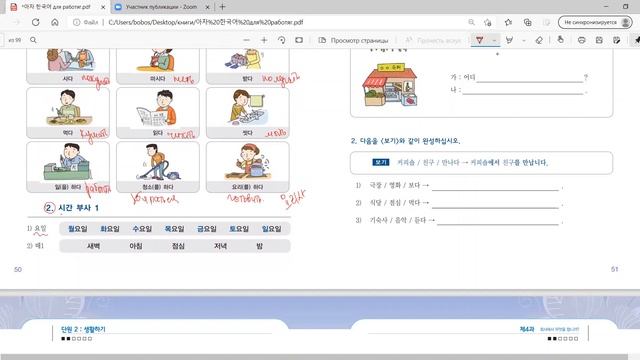
Task: Zoom the browser page via address bar magnifier
Action: [x=471, y=22]
